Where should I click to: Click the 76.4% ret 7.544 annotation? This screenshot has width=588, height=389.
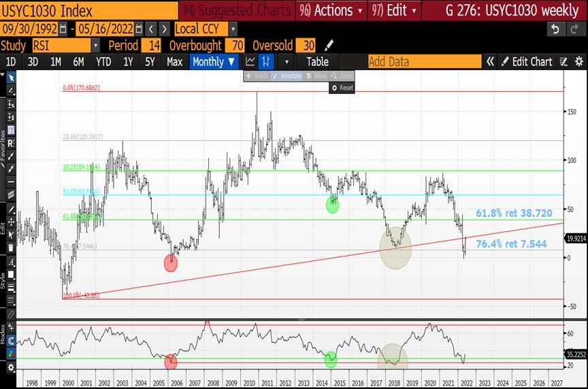(511, 244)
